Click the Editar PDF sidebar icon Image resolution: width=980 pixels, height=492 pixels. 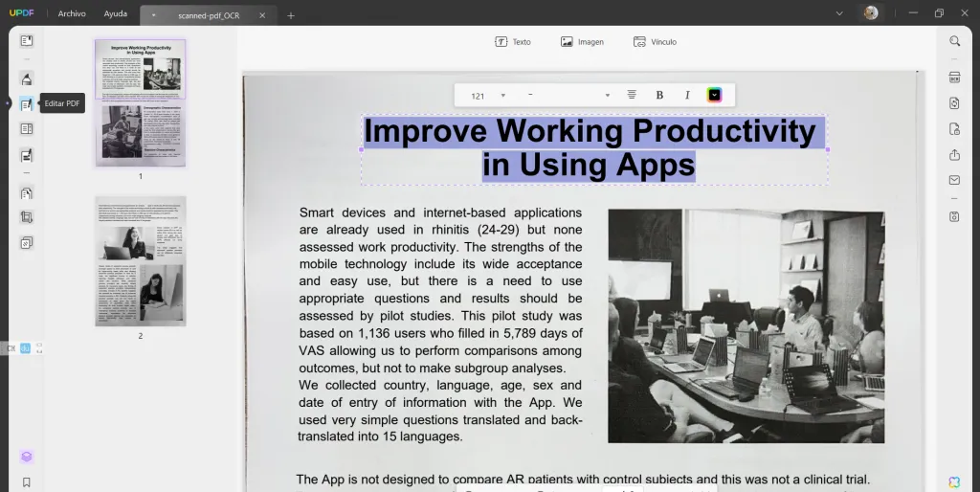[x=26, y=103]
